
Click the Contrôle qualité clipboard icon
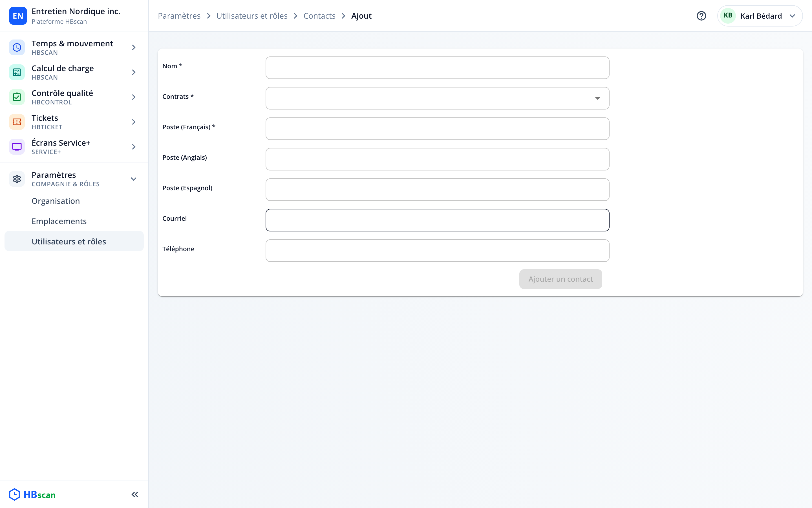point(17,97)
